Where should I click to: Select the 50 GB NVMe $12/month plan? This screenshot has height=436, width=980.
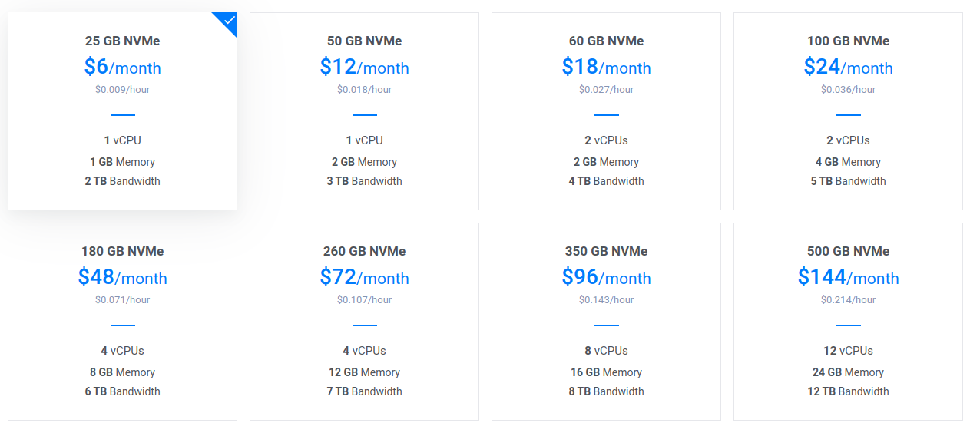364,111
